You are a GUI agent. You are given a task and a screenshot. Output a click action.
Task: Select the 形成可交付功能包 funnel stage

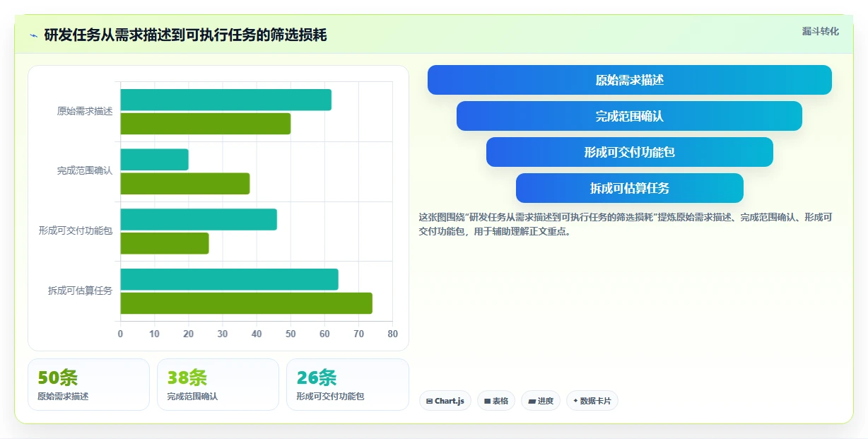pos(629,152)
